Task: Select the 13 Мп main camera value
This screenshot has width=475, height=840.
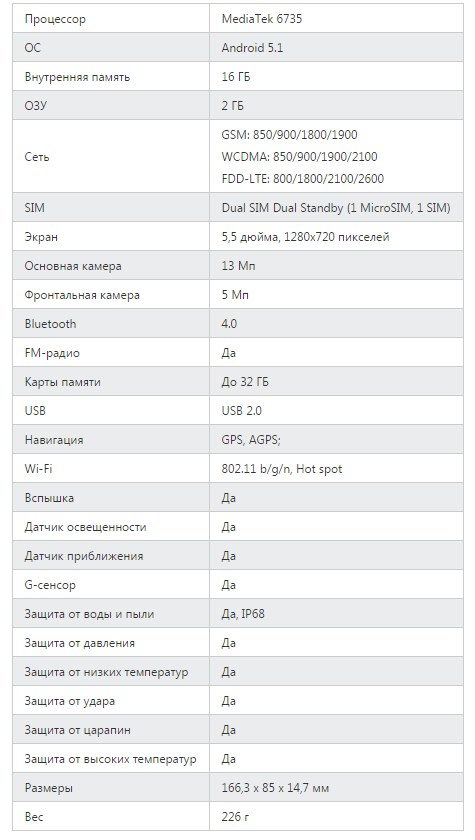Action: point(238,266)
